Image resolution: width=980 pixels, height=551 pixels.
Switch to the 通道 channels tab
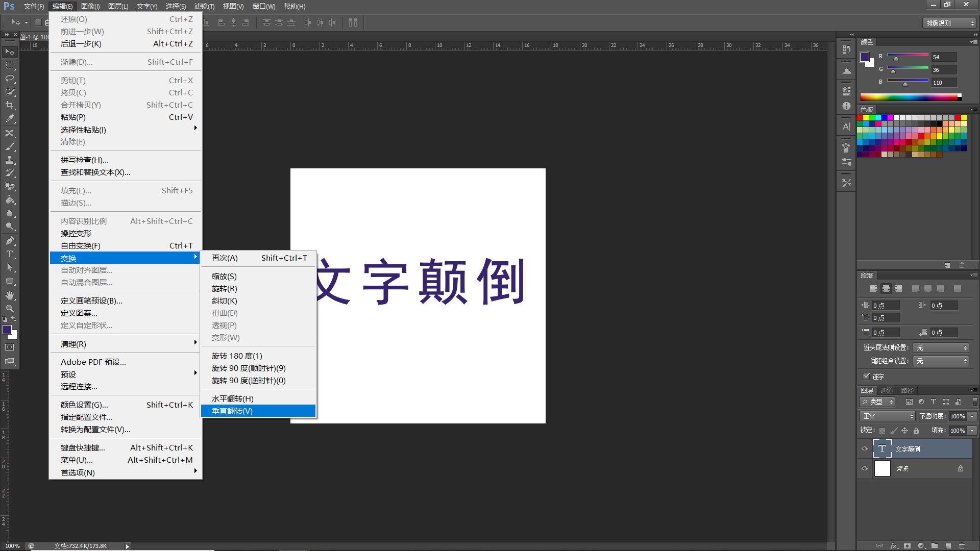tap(887, 390)
